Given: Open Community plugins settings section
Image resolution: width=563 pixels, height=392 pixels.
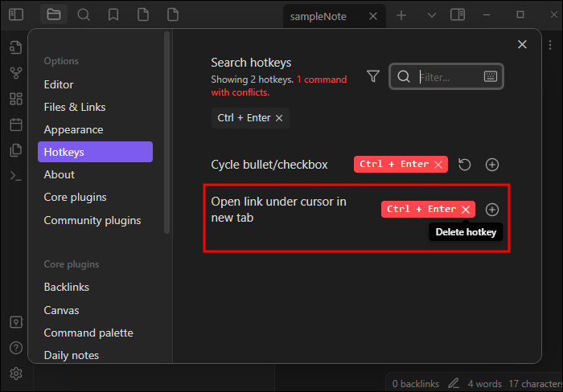Looking at the screenshot, I should (92, 220).
